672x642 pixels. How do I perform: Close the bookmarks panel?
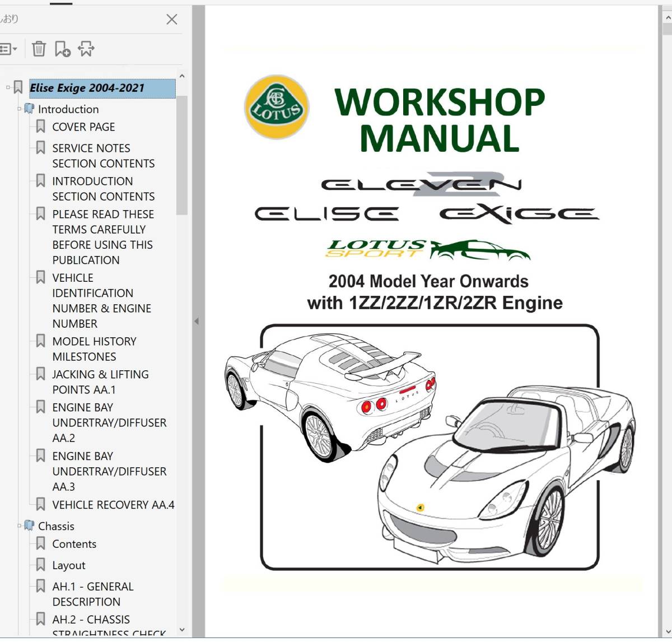172,20
